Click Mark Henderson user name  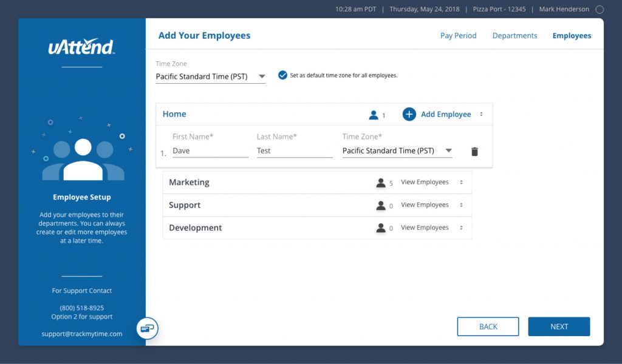(x=564, y=9)
